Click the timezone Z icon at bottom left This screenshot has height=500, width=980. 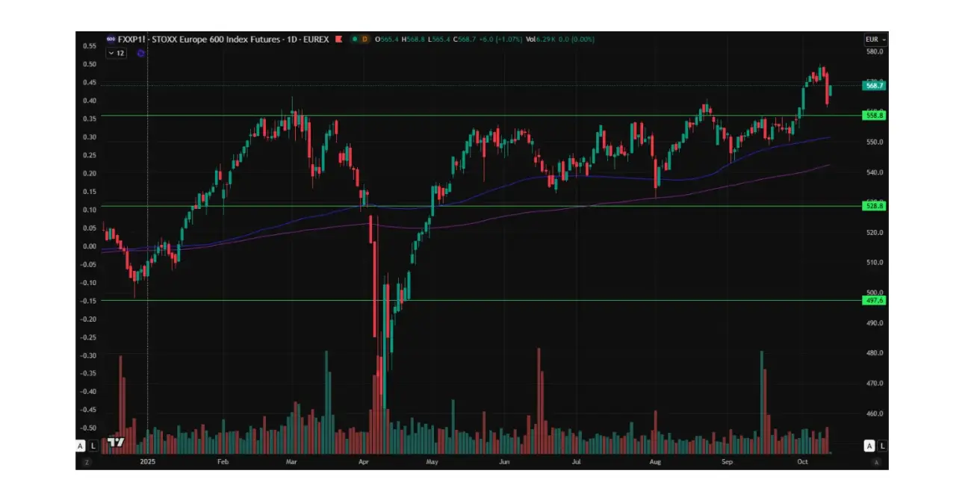(x=87, y=463)
